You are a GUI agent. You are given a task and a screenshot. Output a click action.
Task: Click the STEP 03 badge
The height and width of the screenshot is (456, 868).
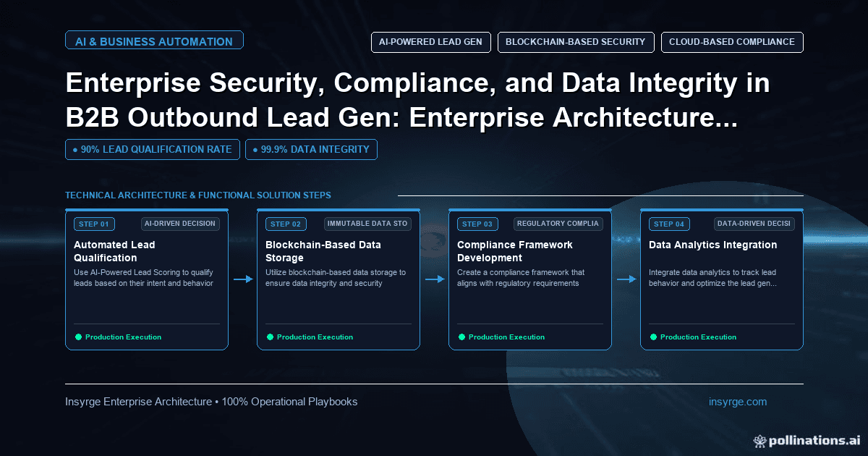point(477,224)
